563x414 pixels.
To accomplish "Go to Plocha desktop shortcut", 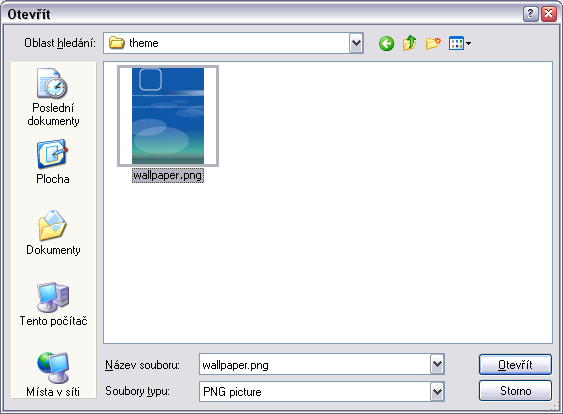I will [x=53, y=162].
